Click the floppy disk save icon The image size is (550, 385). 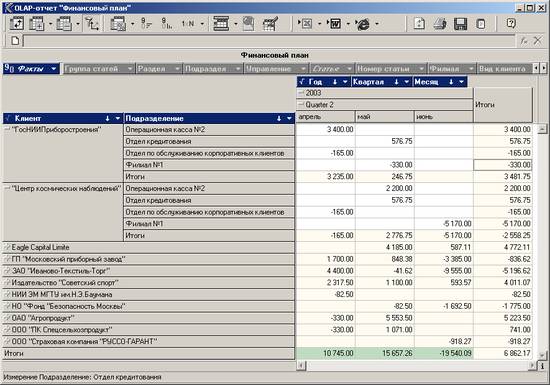pos(461,23)
